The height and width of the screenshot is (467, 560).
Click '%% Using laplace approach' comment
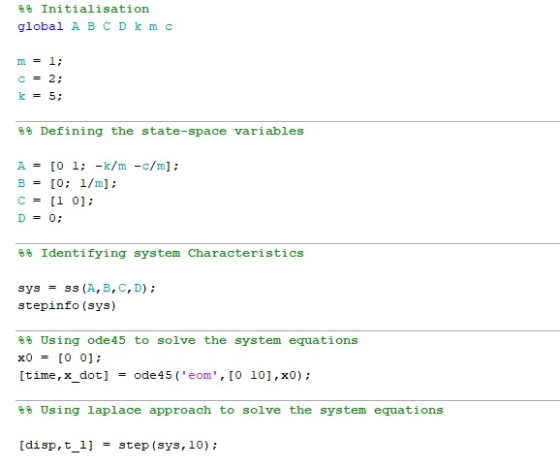click(231, 411)
